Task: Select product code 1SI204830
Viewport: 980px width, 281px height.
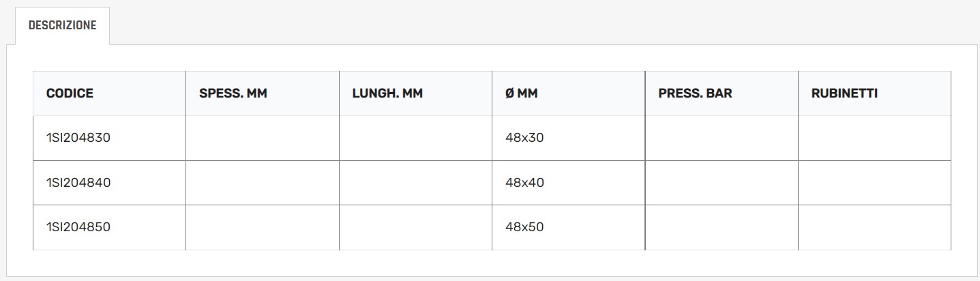Action: click(x=78, y=138)
